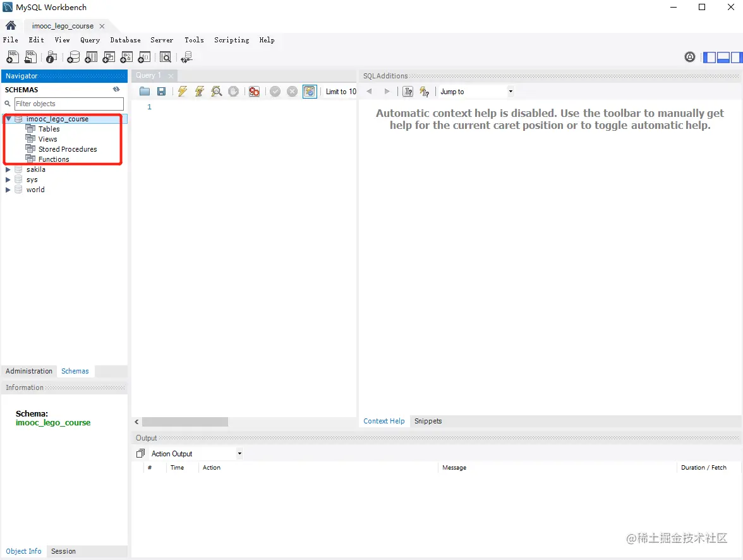Go back in SQL Additions help

[369, 92]
